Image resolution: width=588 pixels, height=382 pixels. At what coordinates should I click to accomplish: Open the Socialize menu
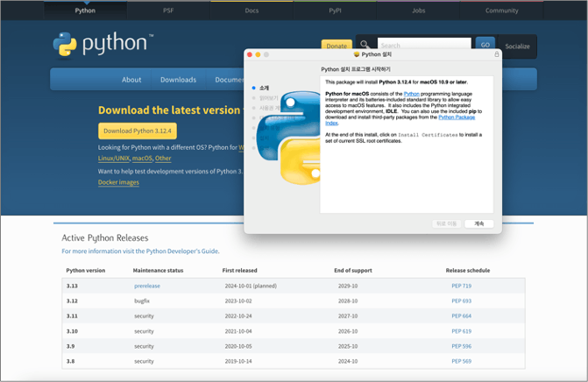click(517, 46)
